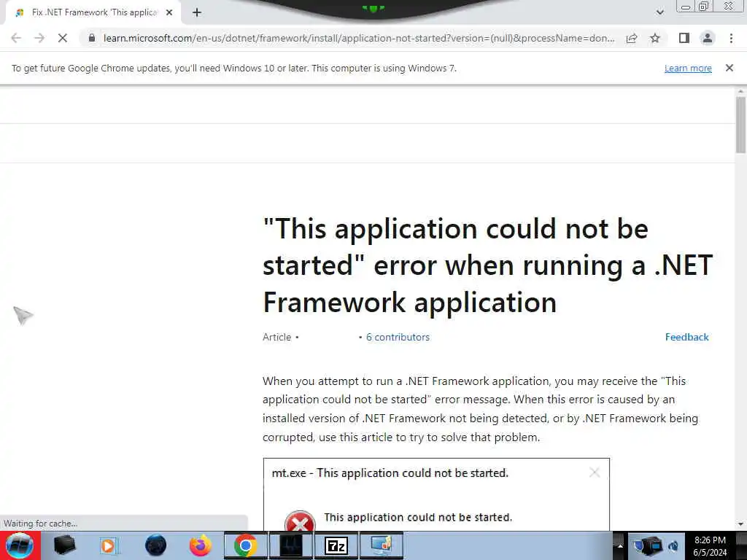This screenshot has height=560, width=747.
Task: Go back to previous page
Action: point(16,38)
